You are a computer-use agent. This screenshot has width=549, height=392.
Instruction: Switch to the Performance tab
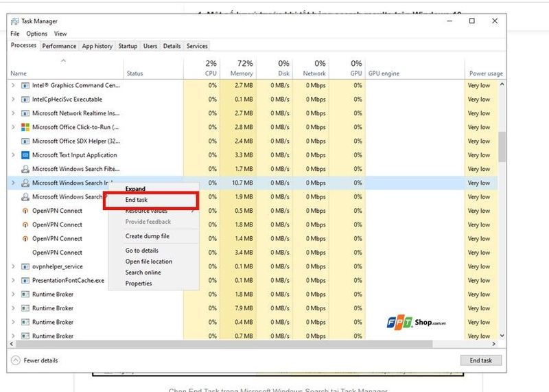click(x=59, y=46)
